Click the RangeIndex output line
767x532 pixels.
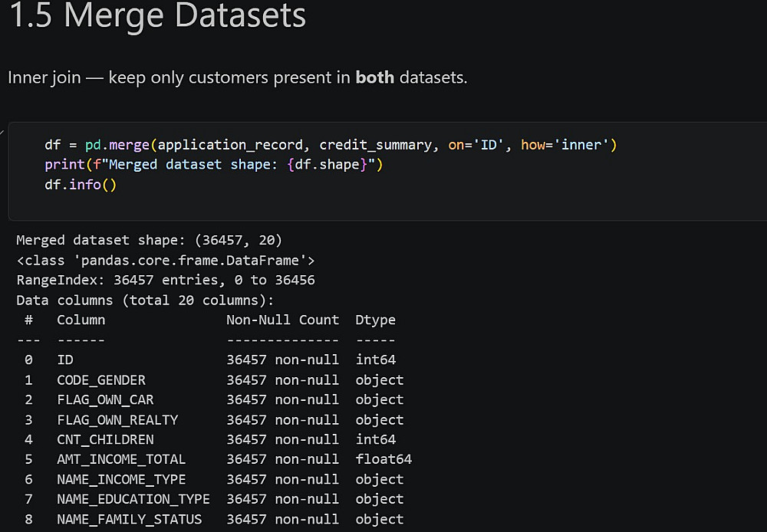pos(165,280)
